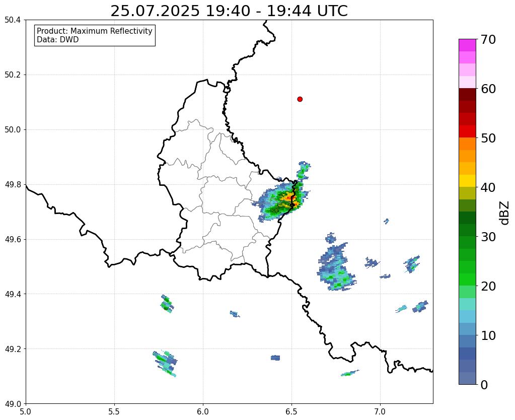The height and width of the screenshot is (420, 515).
Task: Click the longitude tick label 6.5
Action: click(x=291, y=412)
